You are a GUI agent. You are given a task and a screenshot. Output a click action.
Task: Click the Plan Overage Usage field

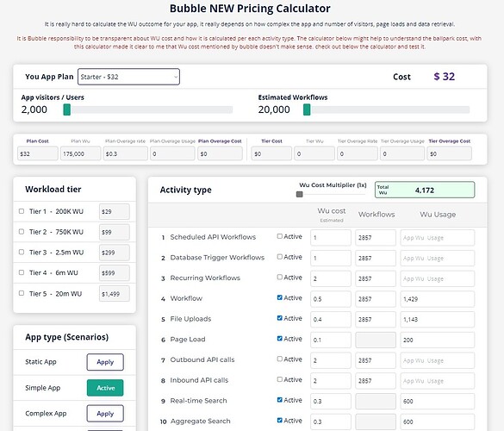pos(172,153)
